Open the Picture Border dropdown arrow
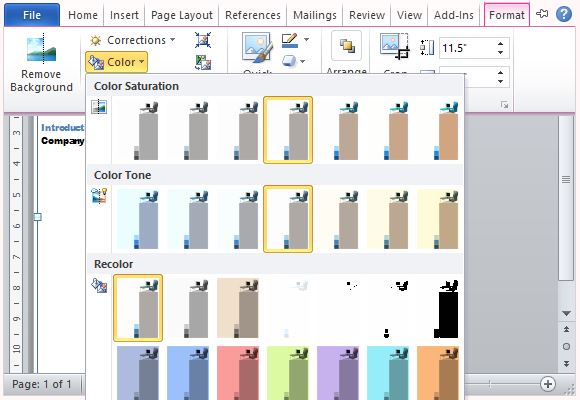The width and height of the screenshot is (580, 400). [306, 39]
